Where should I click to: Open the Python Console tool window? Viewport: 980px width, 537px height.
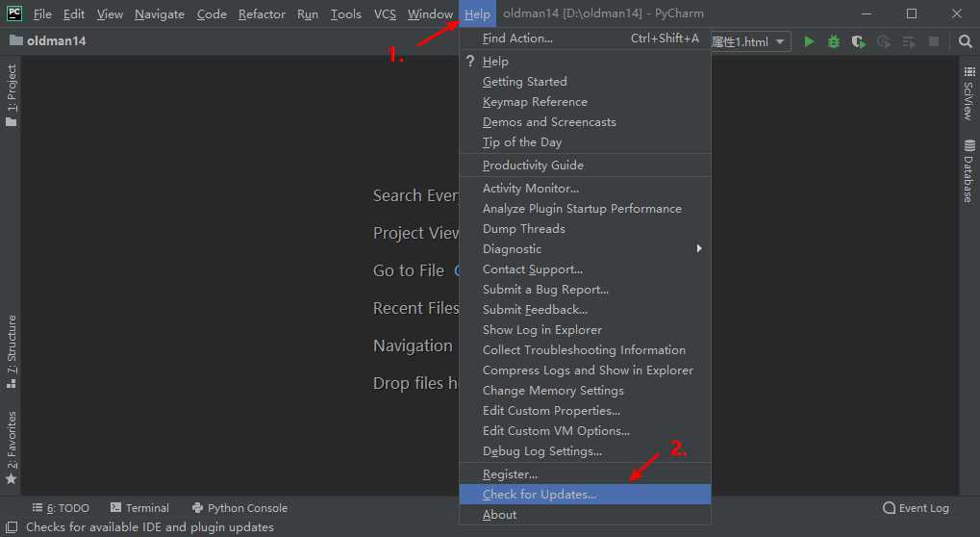pos(240,507)
